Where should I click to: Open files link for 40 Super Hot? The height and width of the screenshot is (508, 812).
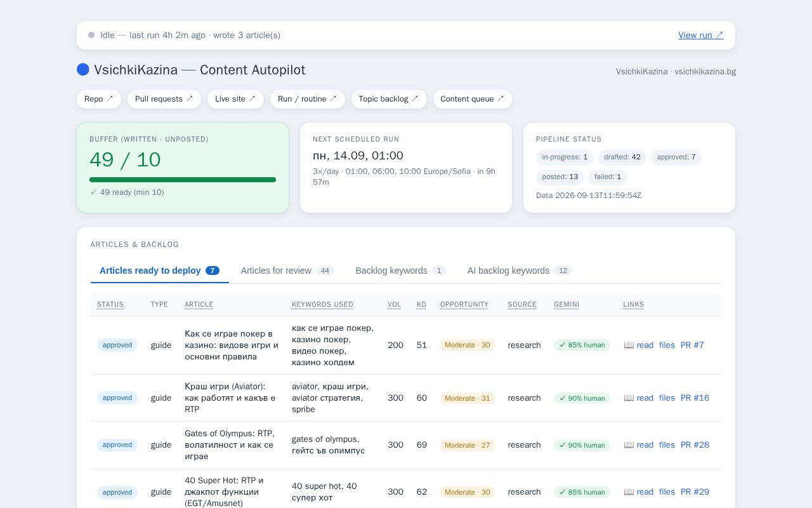coord(667,492)
